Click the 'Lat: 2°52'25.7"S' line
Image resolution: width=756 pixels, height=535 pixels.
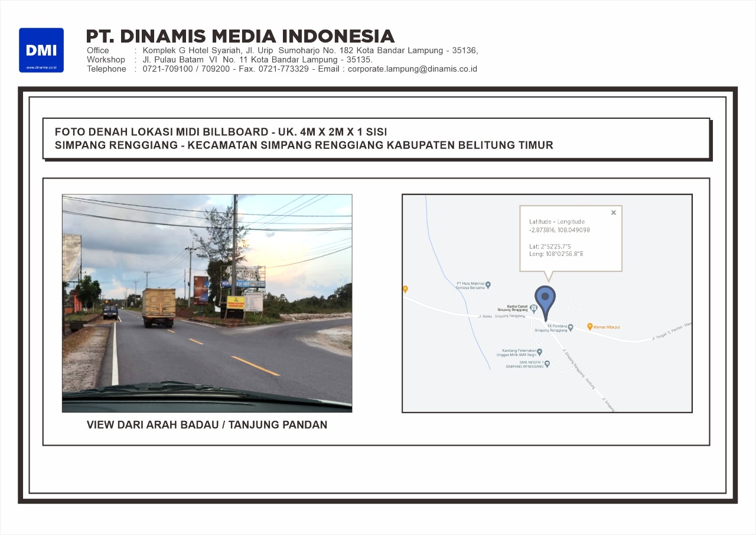(552, 246)
